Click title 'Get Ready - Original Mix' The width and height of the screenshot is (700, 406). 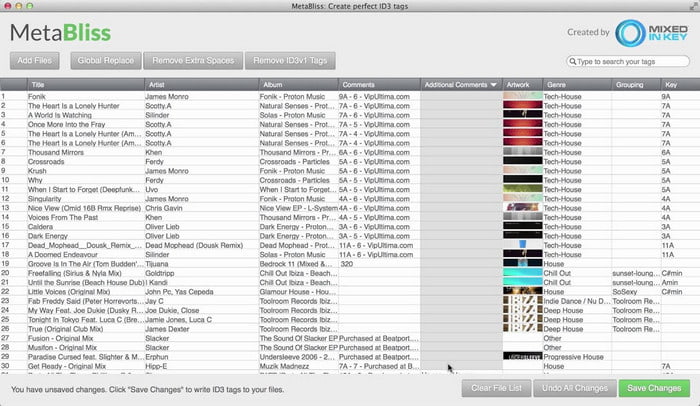coord(67,366)
